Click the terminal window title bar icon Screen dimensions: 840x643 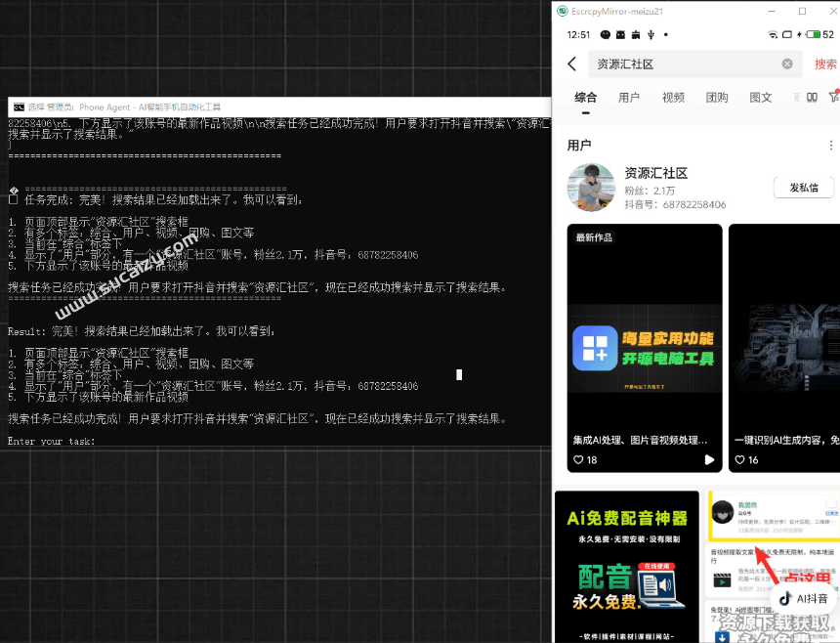[19, 107]
